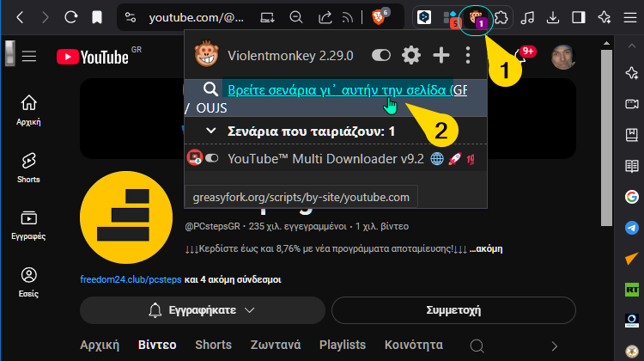Open the extensions puzzle piece menu
Screen dimensions: 644x361
tap(501, 17)
